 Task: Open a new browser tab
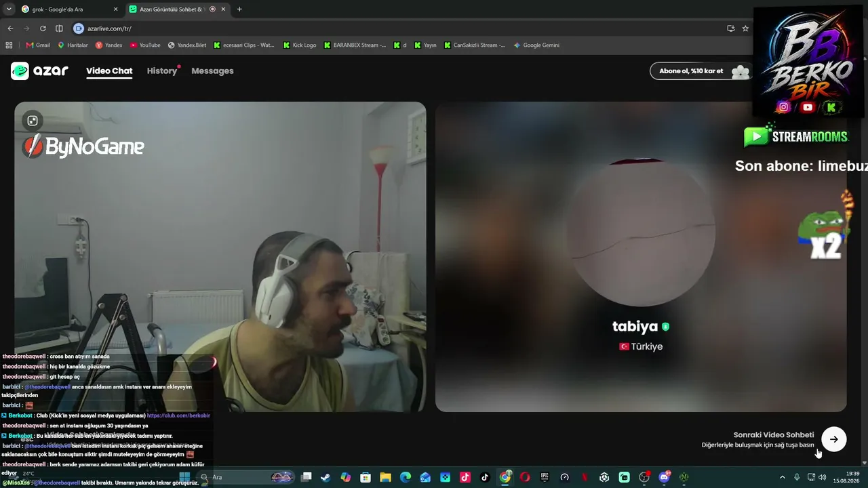click(239, 9)
